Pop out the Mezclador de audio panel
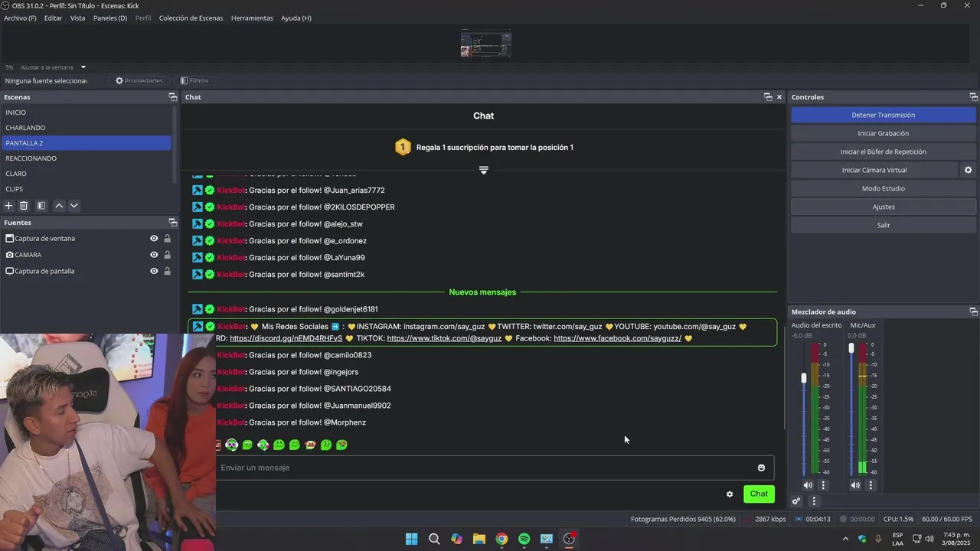 click(x=974, y=312)
